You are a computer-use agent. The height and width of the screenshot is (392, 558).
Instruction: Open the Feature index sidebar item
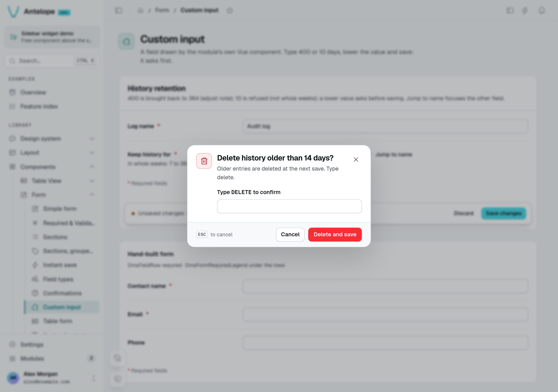click(x=52, y=106)
